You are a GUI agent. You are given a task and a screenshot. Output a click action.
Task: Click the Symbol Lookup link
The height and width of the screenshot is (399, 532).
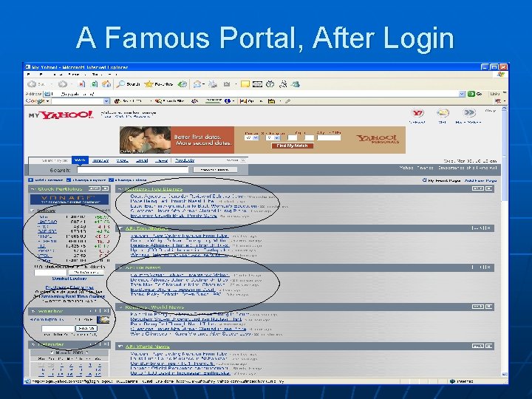pyautogui.click(x=69, y=279)
